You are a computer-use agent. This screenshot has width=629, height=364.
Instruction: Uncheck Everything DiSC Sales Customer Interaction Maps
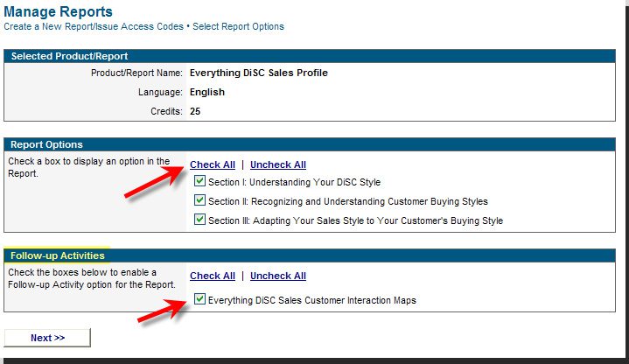[x=199, y=299]
